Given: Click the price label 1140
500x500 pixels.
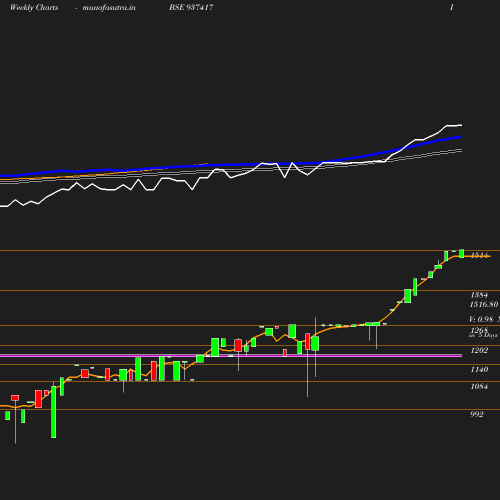Looking at the screenshot, I should (x=479, y=369).
